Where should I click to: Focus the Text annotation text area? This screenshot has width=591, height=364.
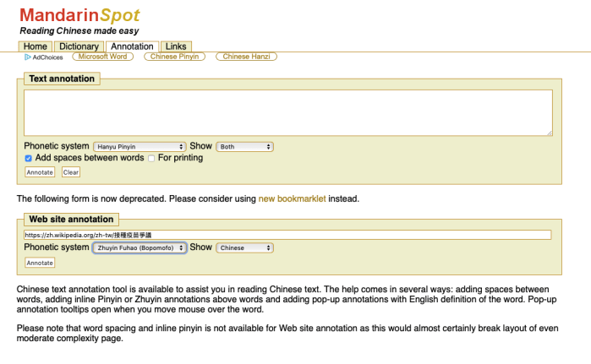287,112
